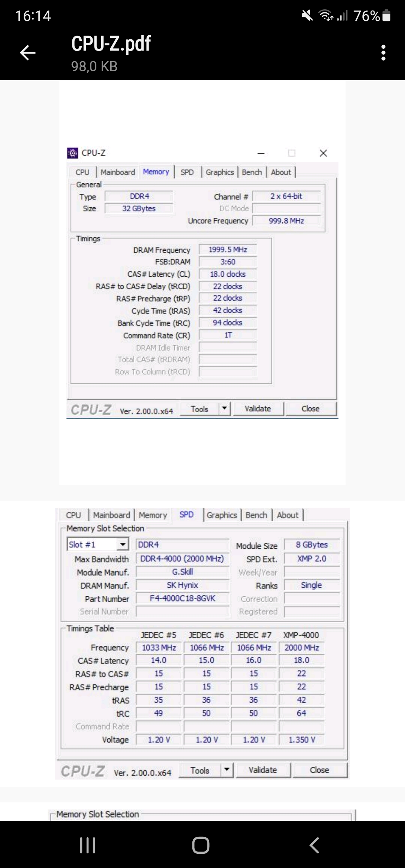Select the active Memory tab
This screenshot has height=868, width=405.
pos(156,172)
